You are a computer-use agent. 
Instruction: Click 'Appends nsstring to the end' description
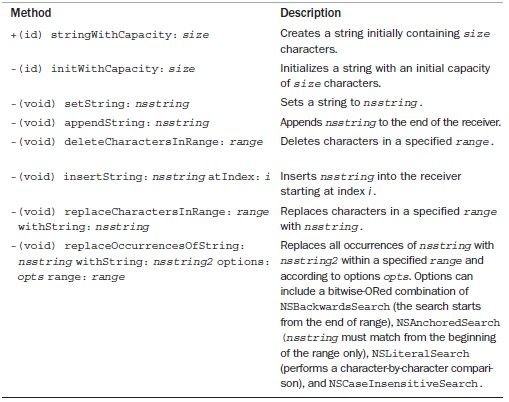[391, 122]
